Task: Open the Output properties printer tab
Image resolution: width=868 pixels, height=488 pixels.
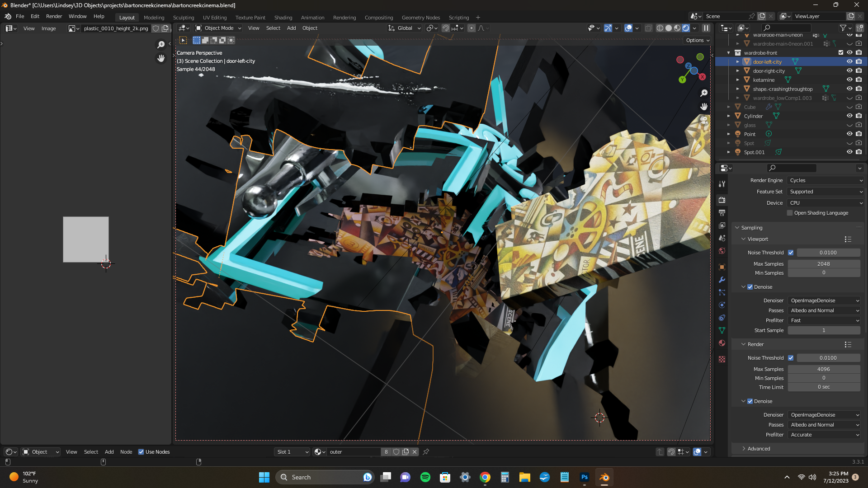Action: (722, 212)
